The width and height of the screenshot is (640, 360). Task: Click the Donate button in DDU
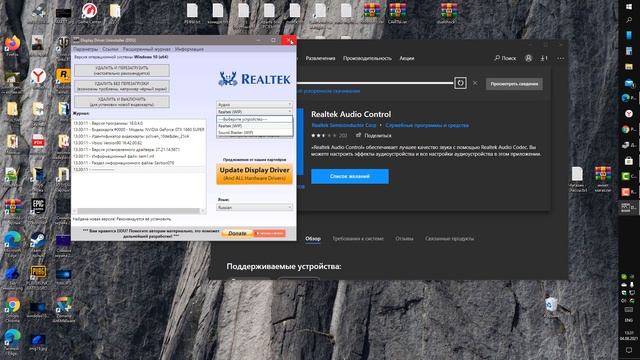(x=237, y=233)
